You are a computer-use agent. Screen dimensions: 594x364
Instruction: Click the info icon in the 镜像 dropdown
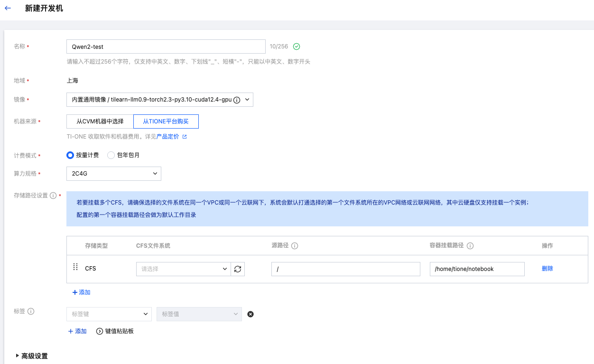click(x=237, y=100)
